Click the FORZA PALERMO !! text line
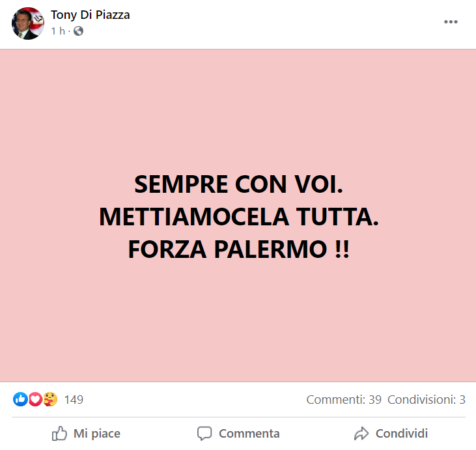The height and width of the screenshot is (450, 476). pyautogui.click(x=239, y=249)
